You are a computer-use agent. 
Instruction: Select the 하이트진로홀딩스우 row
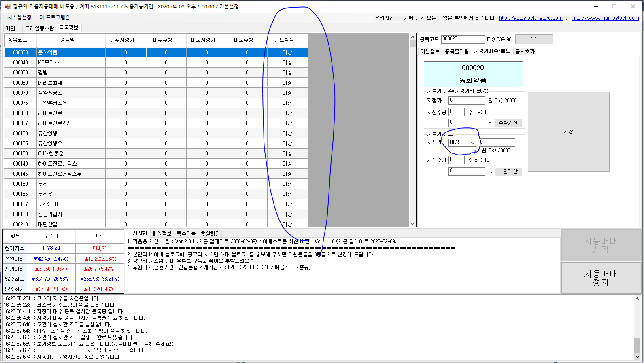156,174
